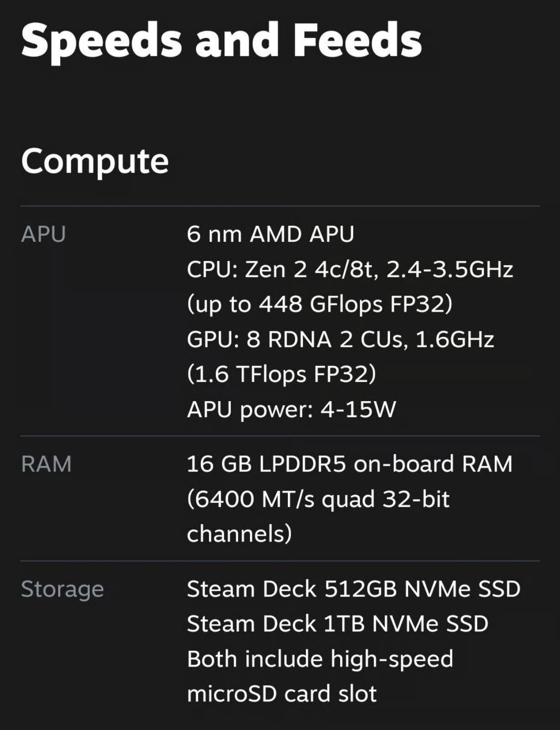Tap the word "channels)" in RAM row
The image size is (560, 730).
239,534
